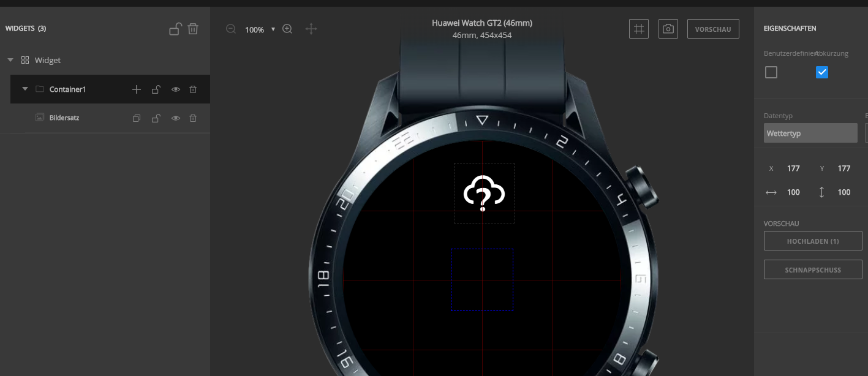The image size is (868, 376).
Task: Toggle the lock on Container1
Action: [x=156, y=89]
